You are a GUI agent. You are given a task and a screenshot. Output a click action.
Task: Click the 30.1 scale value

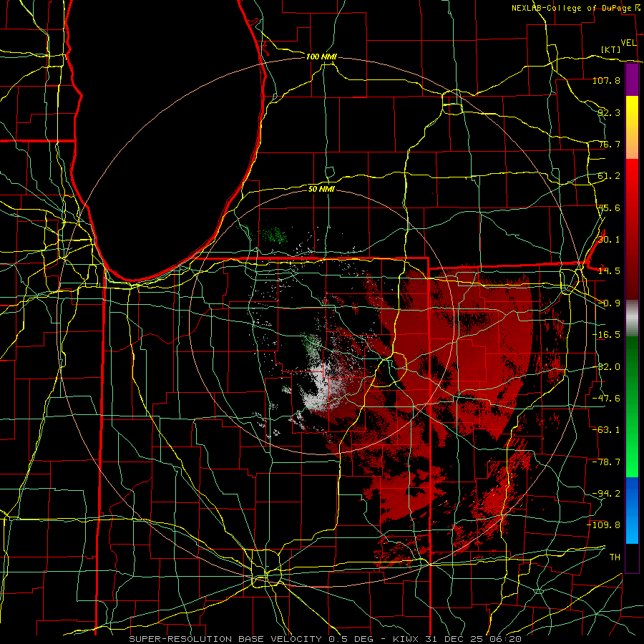coord(609,239)
